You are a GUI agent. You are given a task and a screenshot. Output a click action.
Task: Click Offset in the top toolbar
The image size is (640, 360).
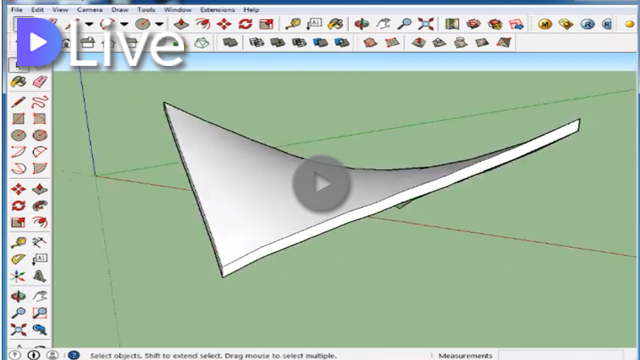203,24
